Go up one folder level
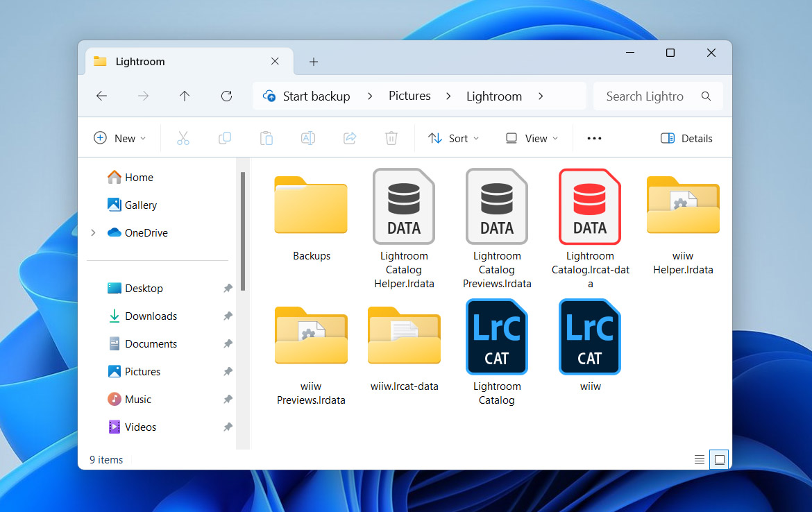Viewport: 812px width, 512px height. (x=185, y=96)
